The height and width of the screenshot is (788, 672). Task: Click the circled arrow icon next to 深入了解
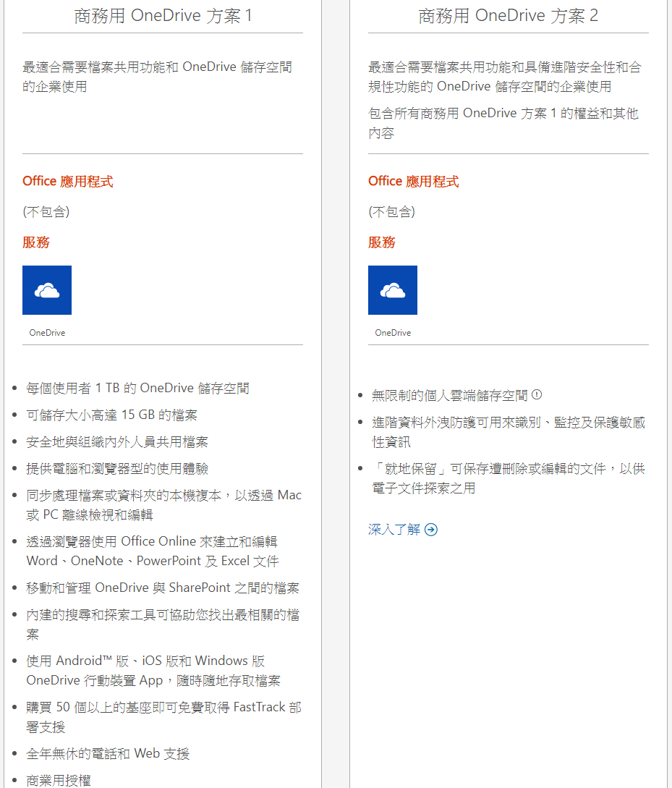click(431, 530)
